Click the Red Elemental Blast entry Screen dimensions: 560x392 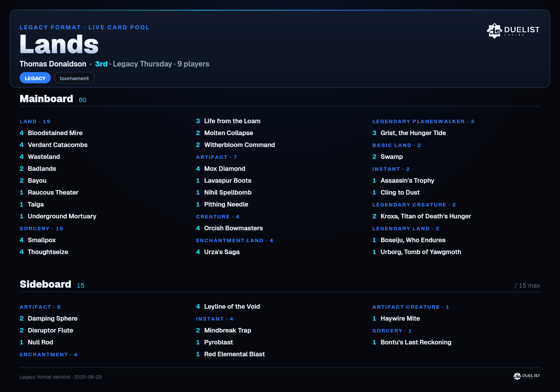point(230,354)
